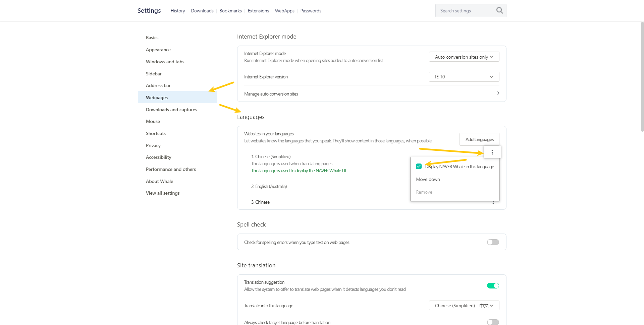Click the Add languages button
The height and width of the screenshot is (325, 644).
pyautogui.click(x=479, y=139)
